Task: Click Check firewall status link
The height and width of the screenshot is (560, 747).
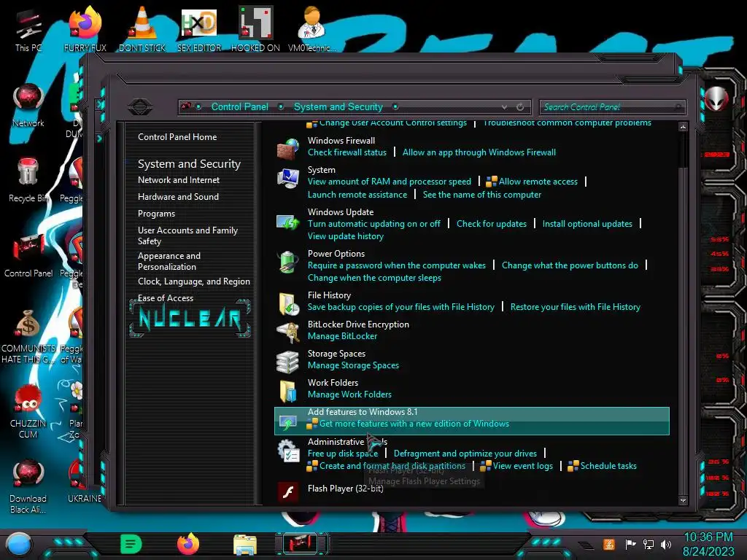Action: pos(347,152)
